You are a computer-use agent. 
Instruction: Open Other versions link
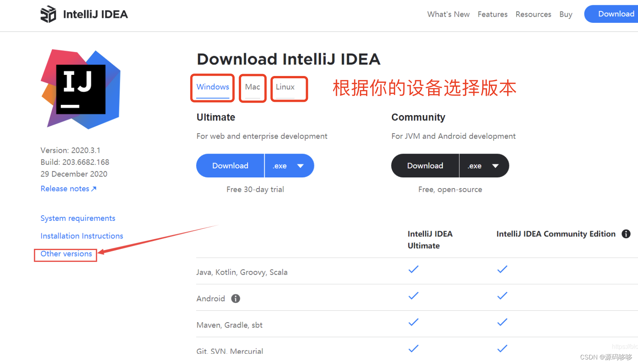66,254
